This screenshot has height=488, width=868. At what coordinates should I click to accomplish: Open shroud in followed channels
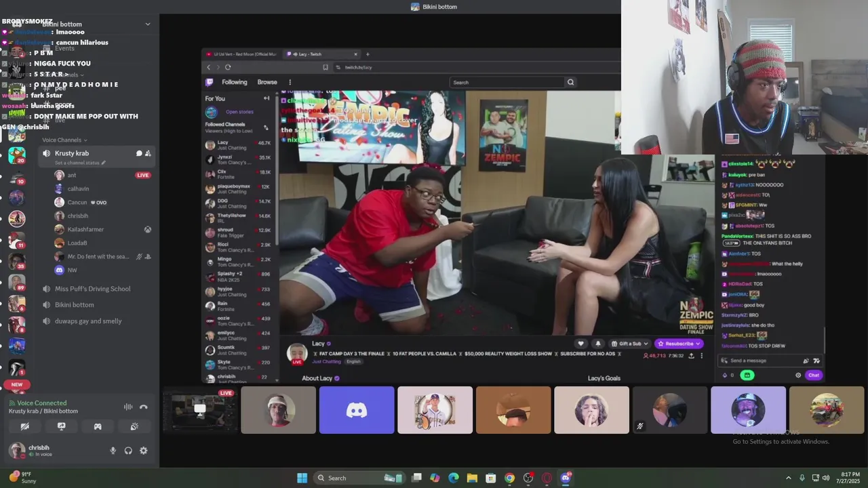238,232
